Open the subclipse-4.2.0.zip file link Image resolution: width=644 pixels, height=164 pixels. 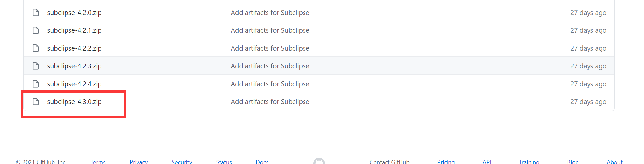coord(74,13)
